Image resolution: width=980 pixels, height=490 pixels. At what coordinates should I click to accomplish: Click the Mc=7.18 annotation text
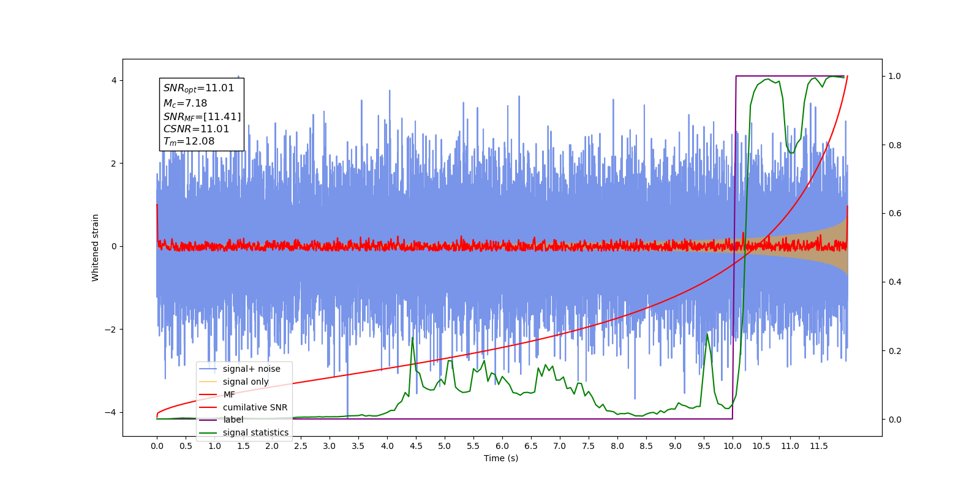click(185, 104)
